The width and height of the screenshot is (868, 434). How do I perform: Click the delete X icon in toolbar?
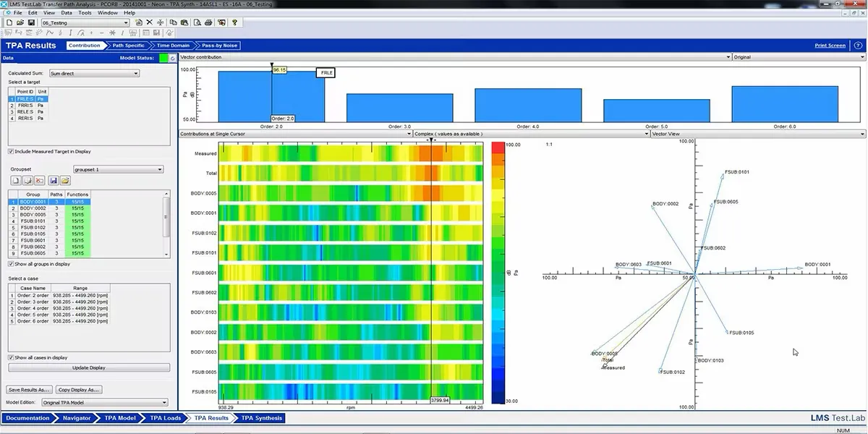pyautogui.click(x=150, y=22)
